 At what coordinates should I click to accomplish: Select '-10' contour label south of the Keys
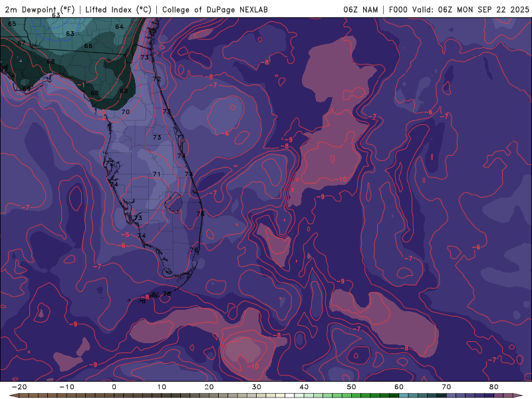pos(253,366)
